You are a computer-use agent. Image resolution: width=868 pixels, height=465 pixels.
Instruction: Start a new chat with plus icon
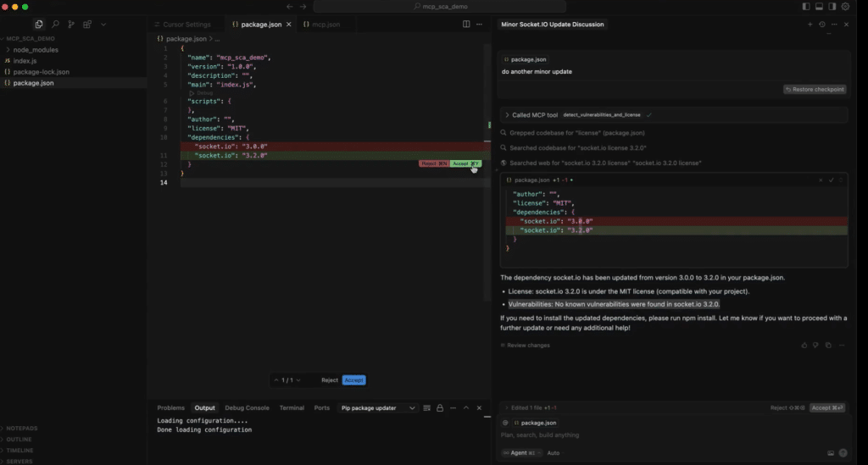click(x=810, y=25)
